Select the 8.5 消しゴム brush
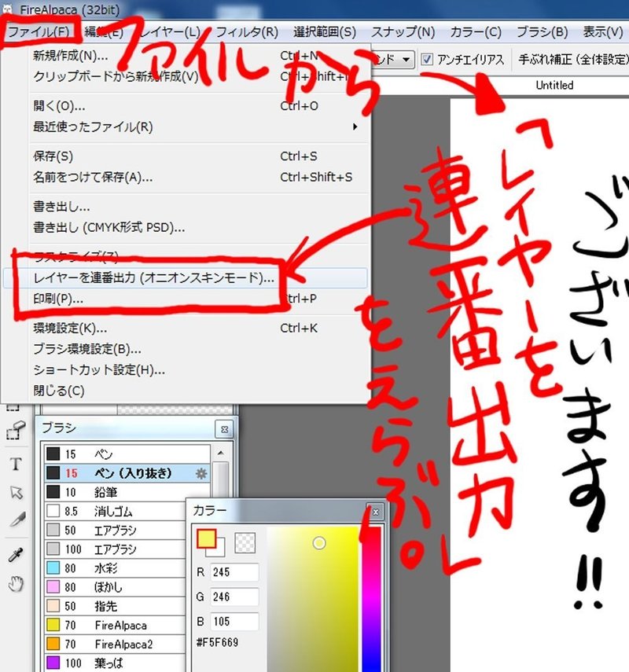 point(115,512)
